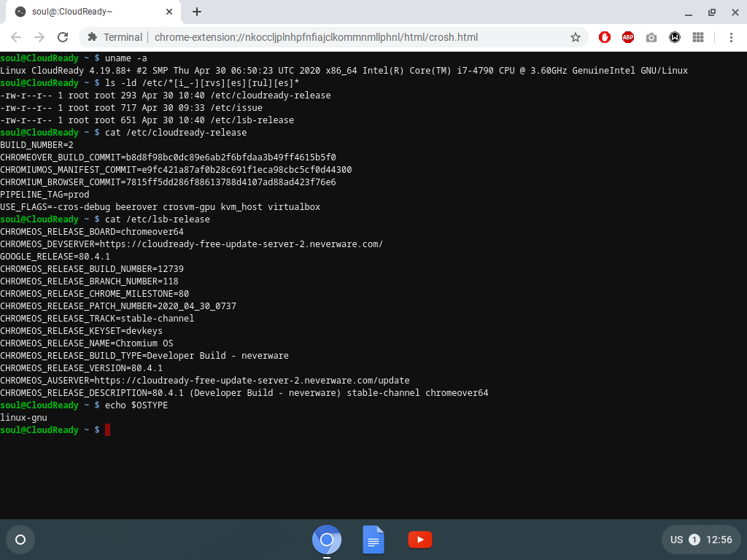The image size is (747, 560).
Task: Click the /etc/issue listing row
Action: 131,108
